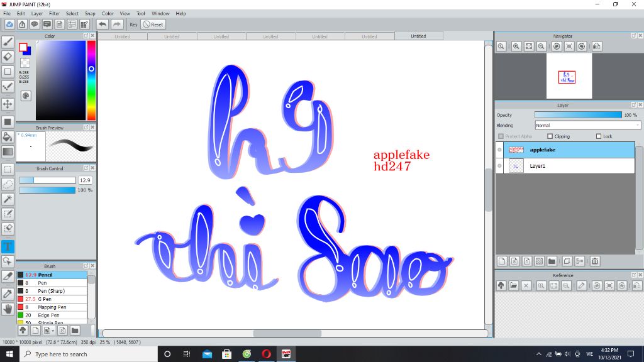Add brush from cloud in Brush panel

[23, 330]
